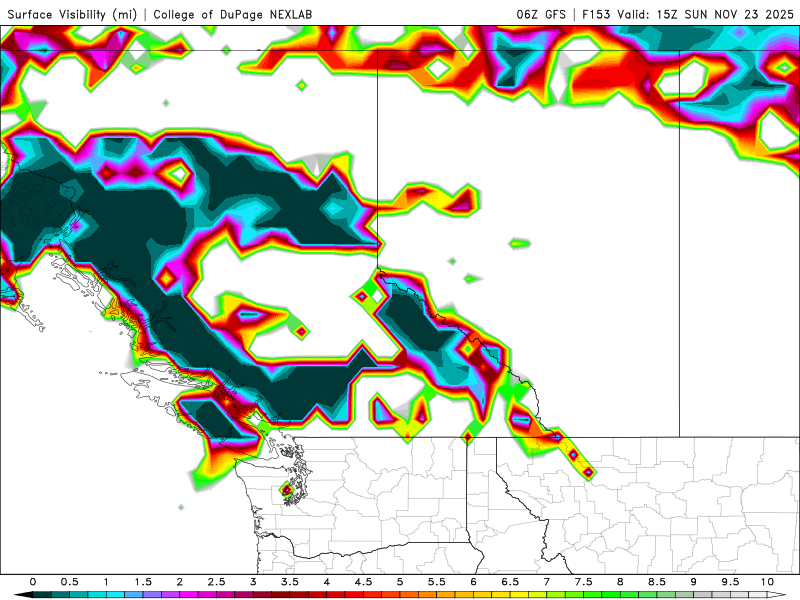The image size is (800, 600).
Task: Click the 'Surface Visibility (mi)' title text
Action: [x=72, y=14]
